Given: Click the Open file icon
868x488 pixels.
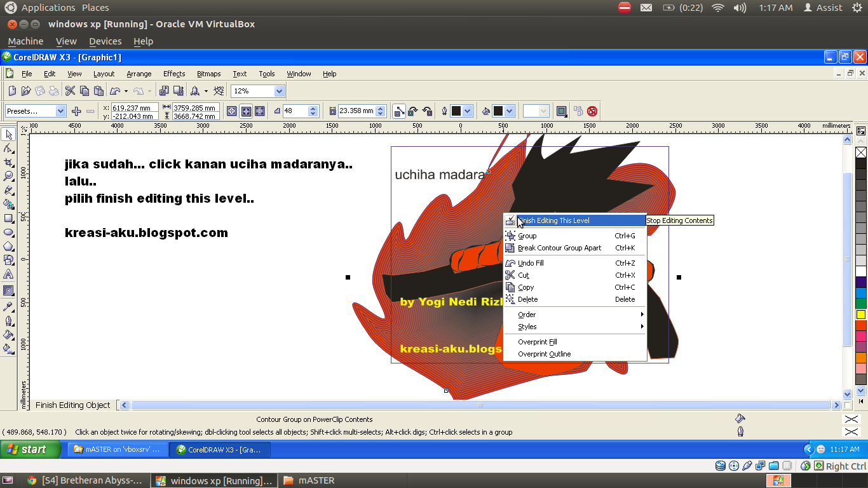Looking at the screenshot, I should click(26, 91).
